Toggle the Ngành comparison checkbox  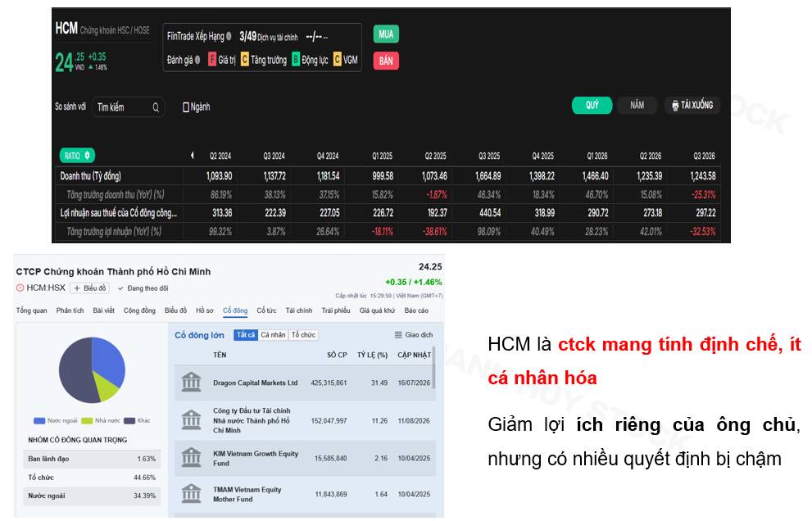[186, 107]
